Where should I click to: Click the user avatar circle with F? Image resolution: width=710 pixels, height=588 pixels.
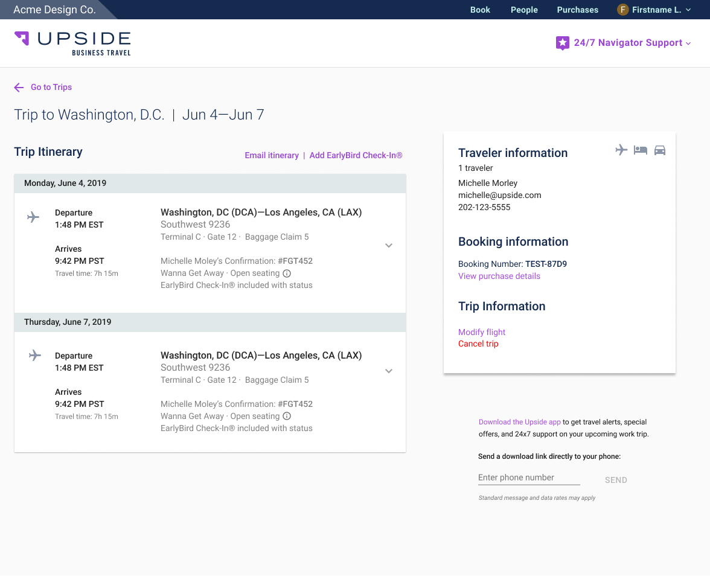coord(622,10)
